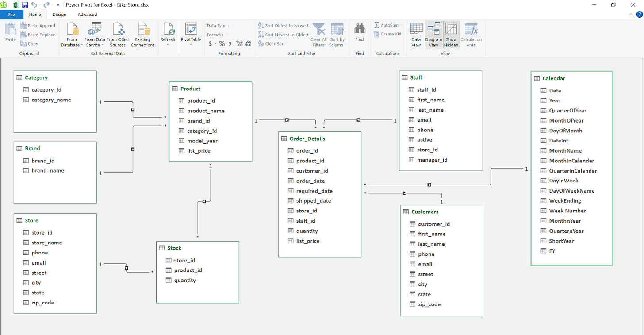Click the Excel icon in title bar
644x335 pixels.
(x=15, y=4)
